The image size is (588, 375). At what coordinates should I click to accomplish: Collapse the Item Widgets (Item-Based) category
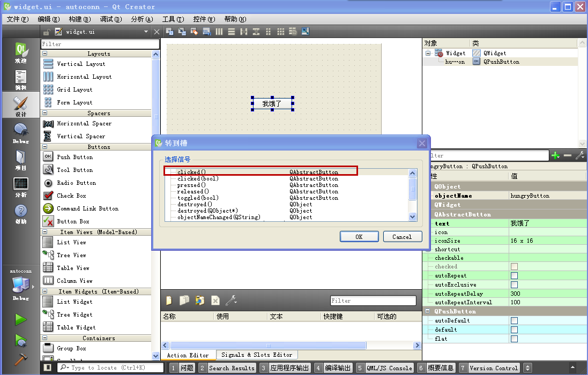45,291
